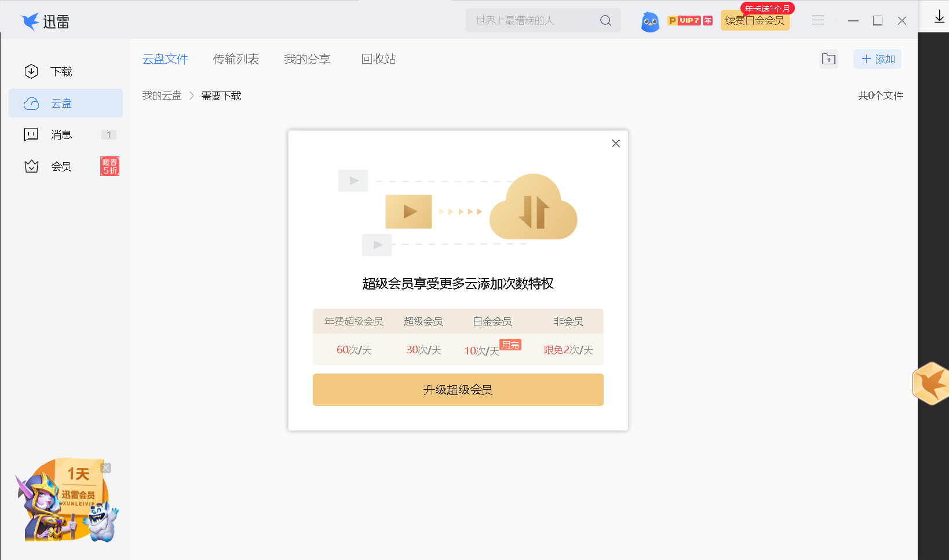Click the download arrow icon at top right
949x560 pixels.
(939, 17)
